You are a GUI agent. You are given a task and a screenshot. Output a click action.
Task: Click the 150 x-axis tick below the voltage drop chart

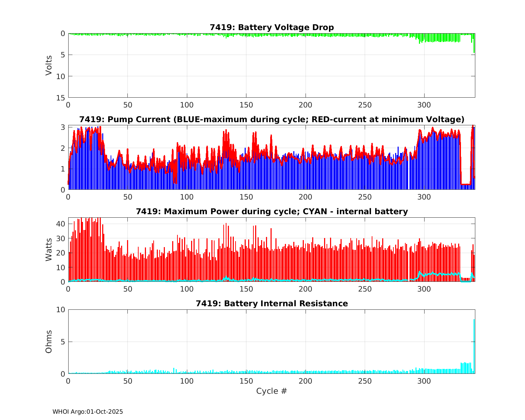click(246, 105)
